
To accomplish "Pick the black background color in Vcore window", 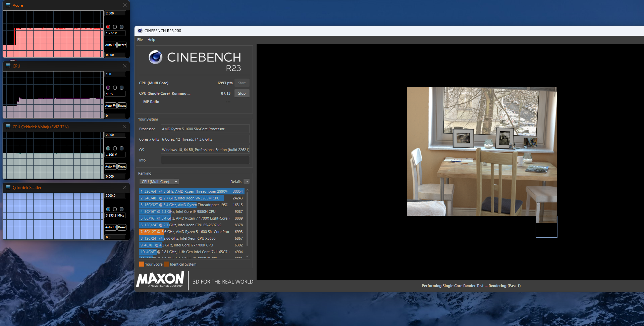I will pos(115,27).
